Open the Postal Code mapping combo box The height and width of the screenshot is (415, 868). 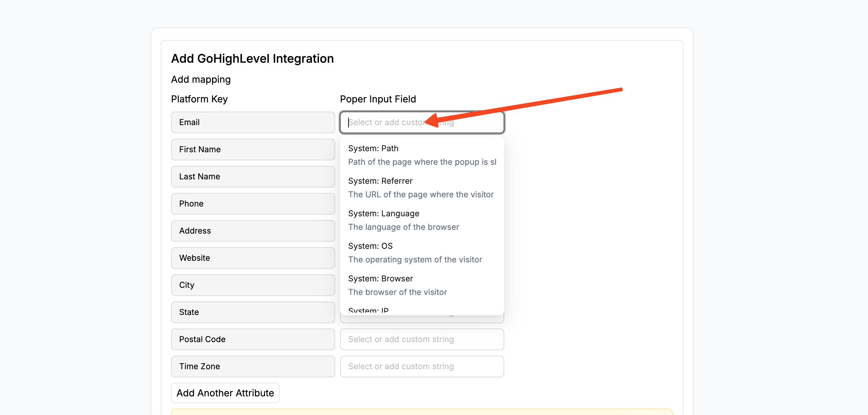(422, 339)
